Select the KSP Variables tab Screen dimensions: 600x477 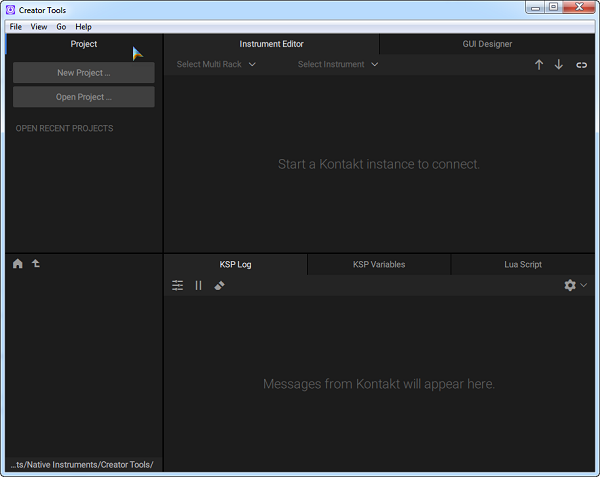pos(379,264)
